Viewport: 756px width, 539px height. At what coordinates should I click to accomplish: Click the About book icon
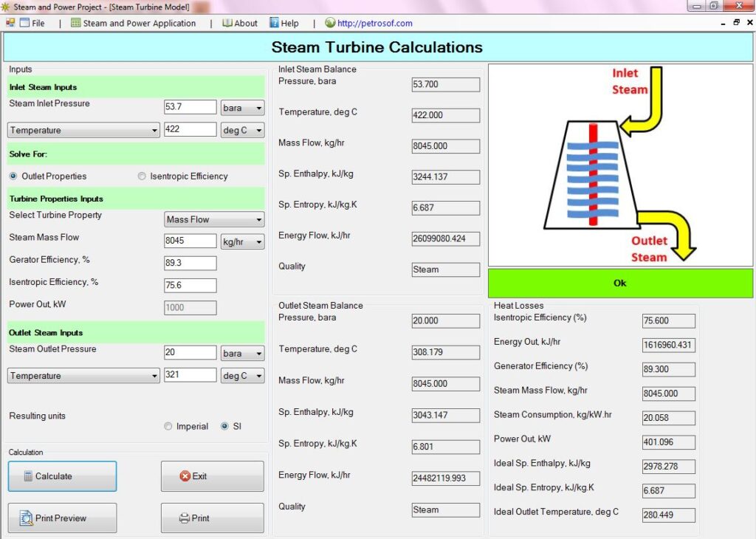point(229,23)
